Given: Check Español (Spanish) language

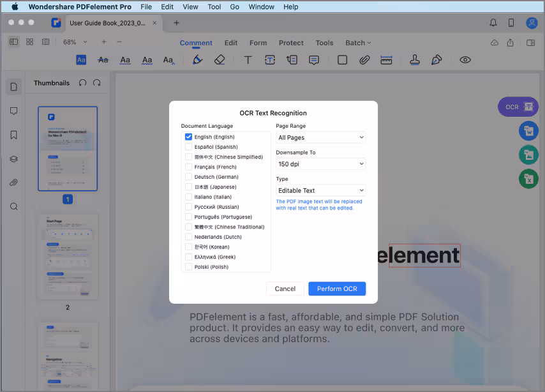Looking at the screenshot, I should click(x=188, y=147).
